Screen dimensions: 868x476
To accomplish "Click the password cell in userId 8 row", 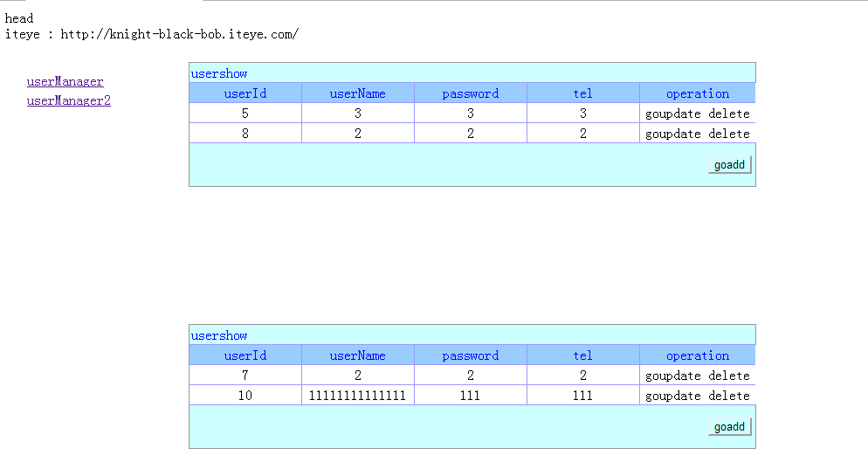I will (471, 133).
